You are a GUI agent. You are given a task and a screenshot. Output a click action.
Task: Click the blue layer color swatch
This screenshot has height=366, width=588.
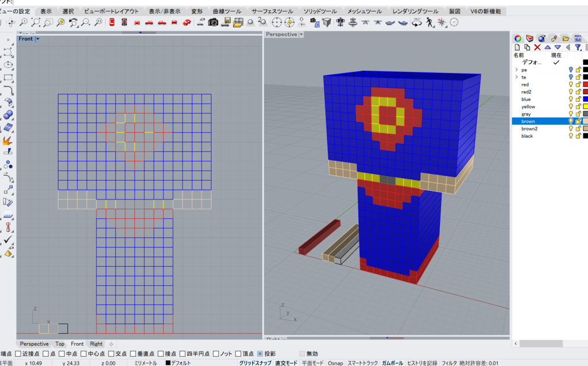coord(585,99)
